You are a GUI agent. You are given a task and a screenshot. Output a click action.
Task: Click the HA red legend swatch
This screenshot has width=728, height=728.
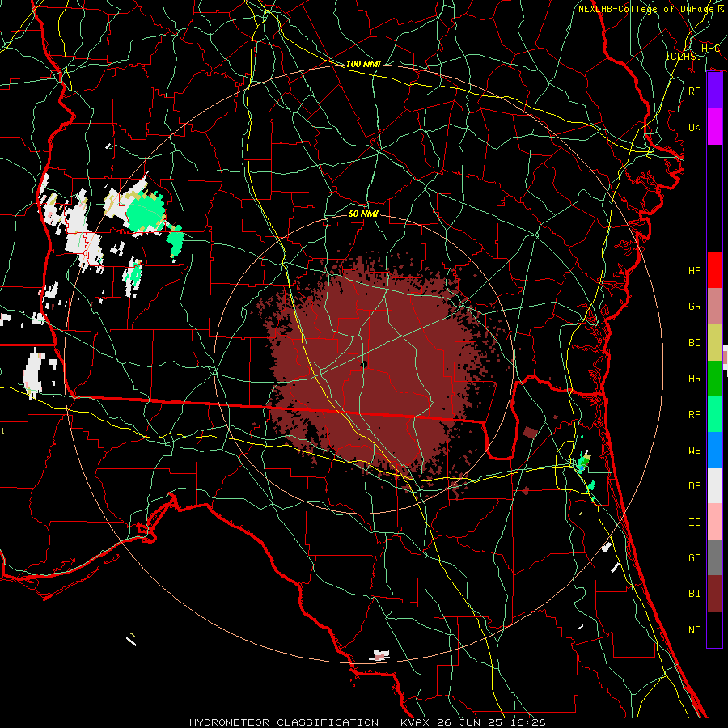click(714, 270)
